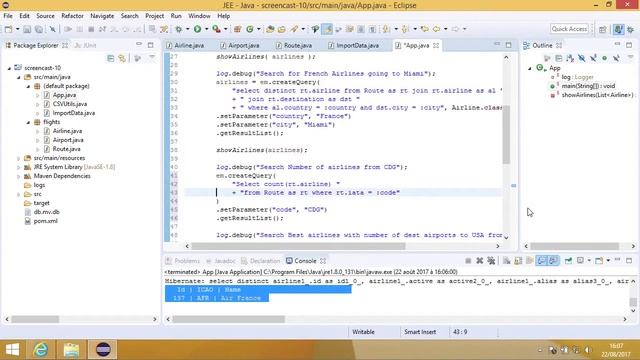Open Package Explorer View Menu triangle
The image size is (640, 360).
pyautogui.click(x=152, y=58)
